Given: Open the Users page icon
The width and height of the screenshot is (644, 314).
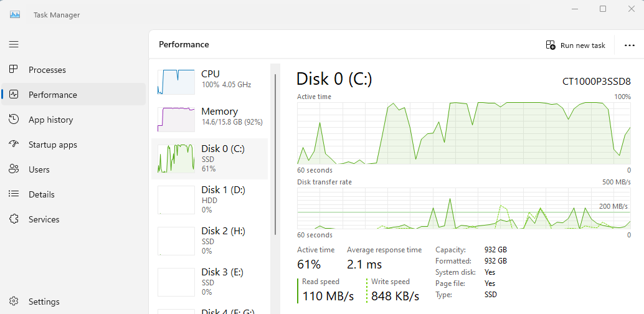Looking at the screenshot, I should (x=14, y=169).
